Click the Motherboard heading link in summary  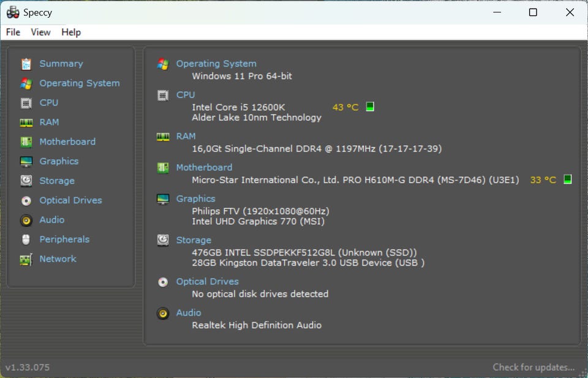coord(205,167)
